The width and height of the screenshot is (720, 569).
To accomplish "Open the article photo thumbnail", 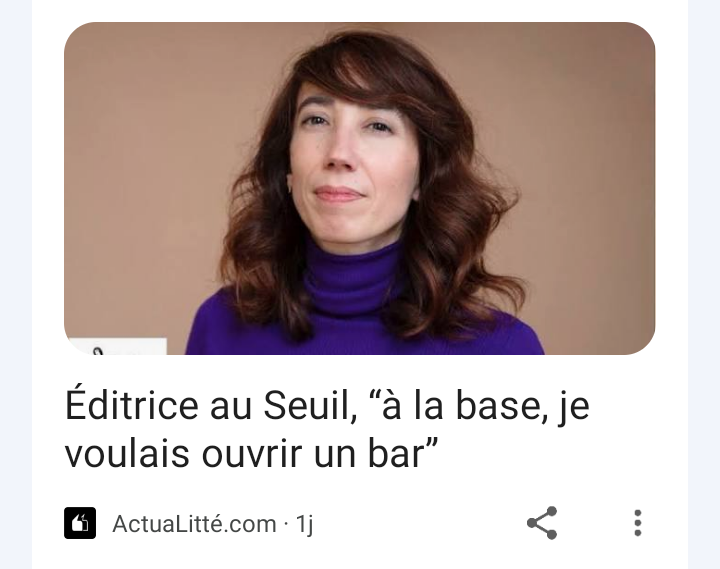I will click(360, 188).
